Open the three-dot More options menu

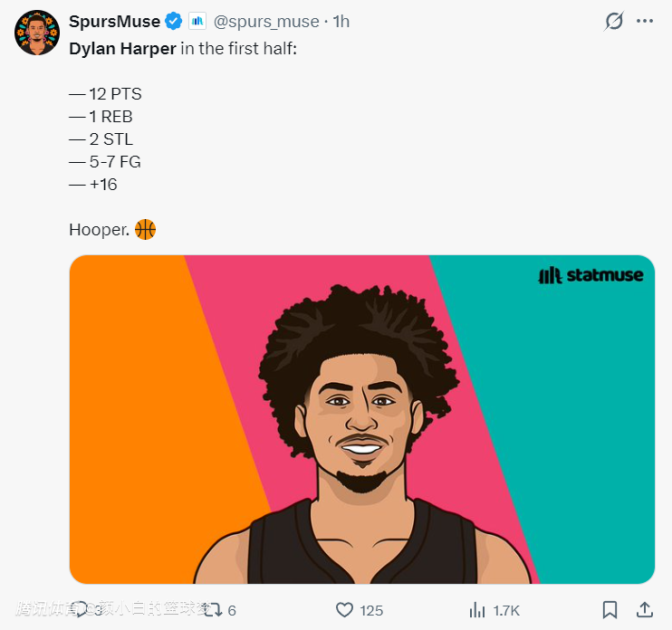pos(645,21)
